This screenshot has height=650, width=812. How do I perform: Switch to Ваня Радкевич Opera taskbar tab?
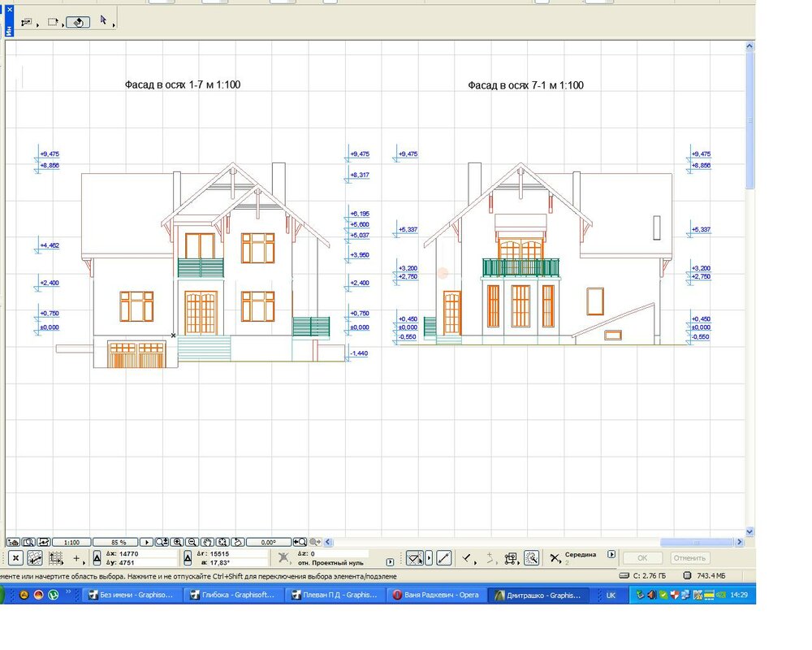[x=437, y=595]
